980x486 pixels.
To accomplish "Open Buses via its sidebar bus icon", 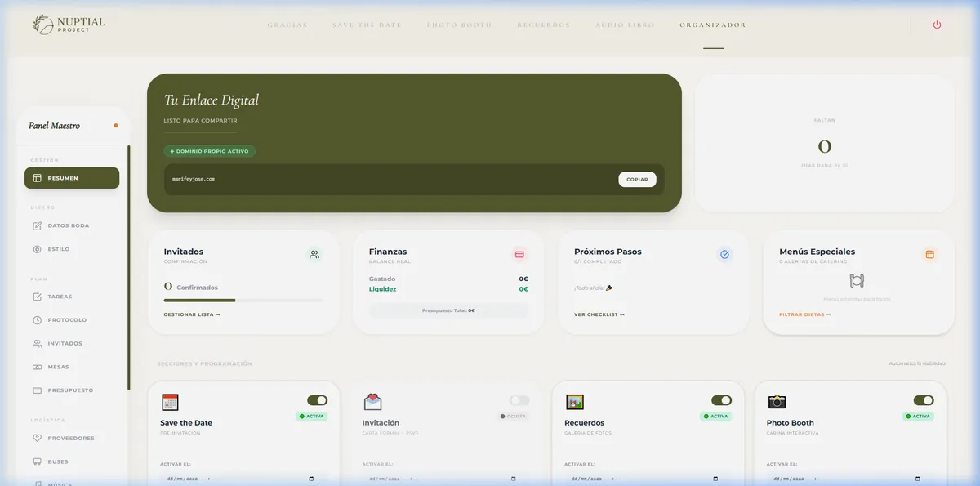I will point(37,461).
